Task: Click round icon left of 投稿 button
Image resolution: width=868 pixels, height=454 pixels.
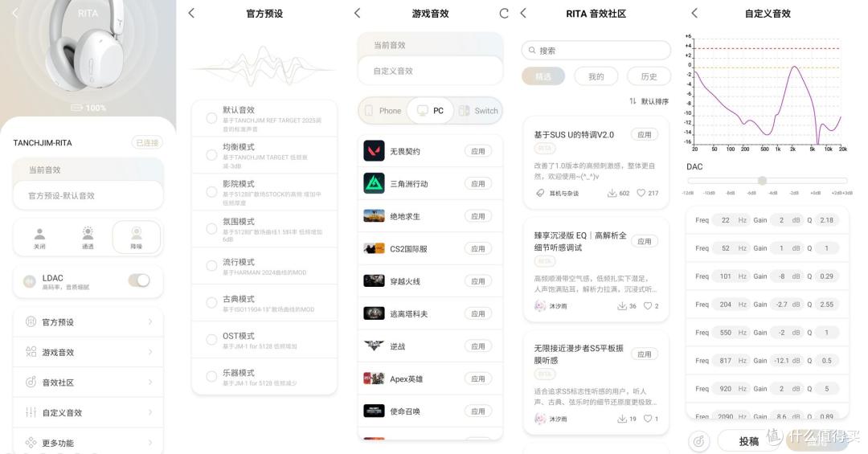Action: (698, 441)
